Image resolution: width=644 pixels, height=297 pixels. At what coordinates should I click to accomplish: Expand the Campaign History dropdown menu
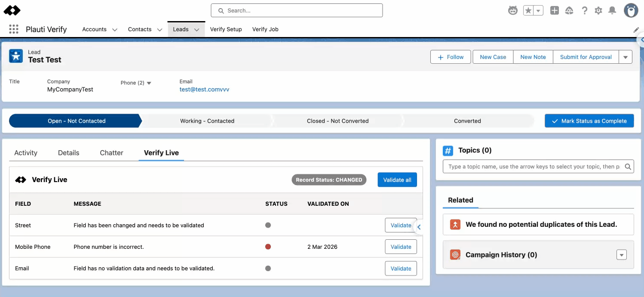[621, 255]
